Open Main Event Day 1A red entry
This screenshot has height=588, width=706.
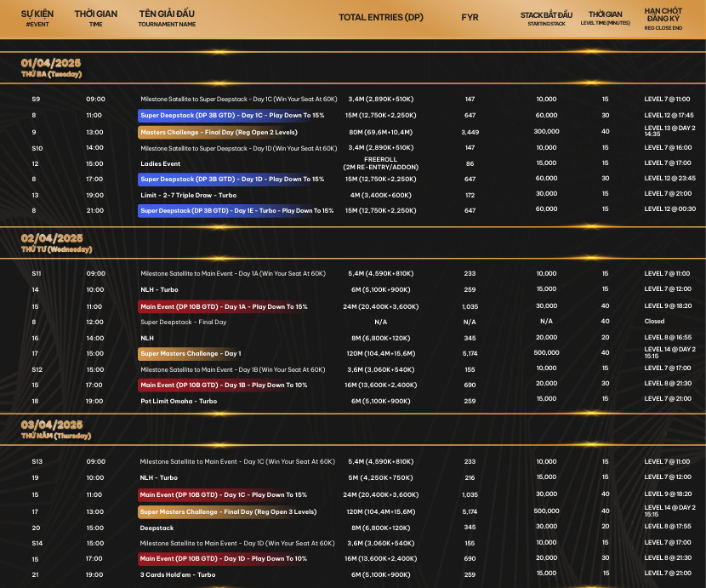(x=224, y=307)
